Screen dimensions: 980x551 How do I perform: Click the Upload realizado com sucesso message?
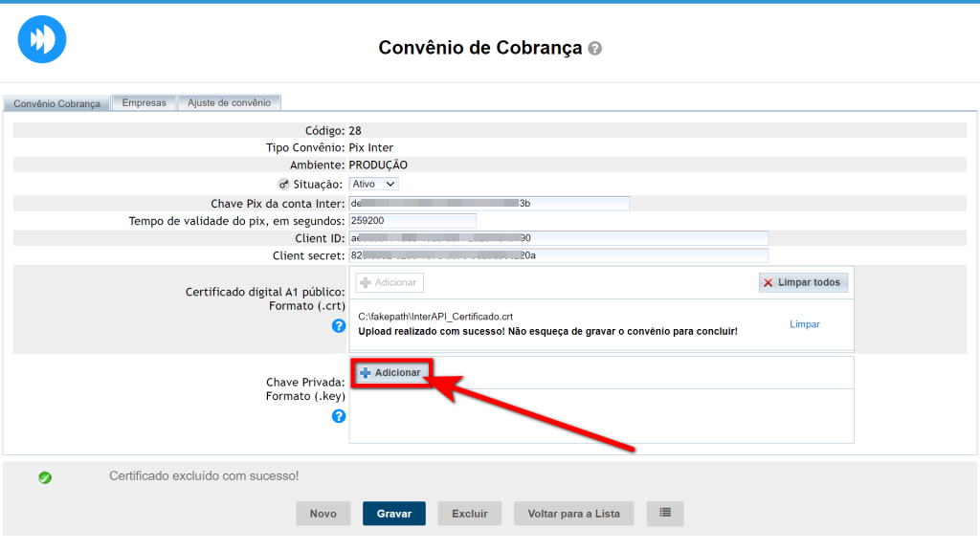(x=547, y=332)
